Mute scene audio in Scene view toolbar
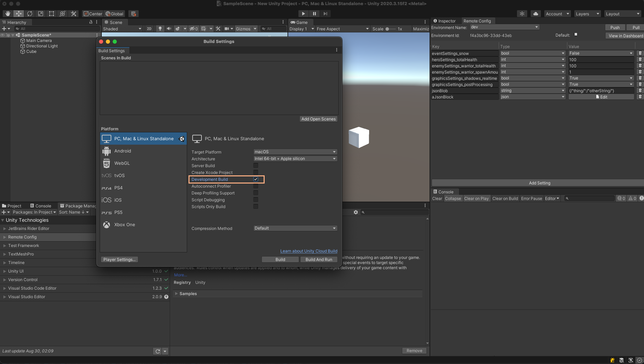 point(169,29)
